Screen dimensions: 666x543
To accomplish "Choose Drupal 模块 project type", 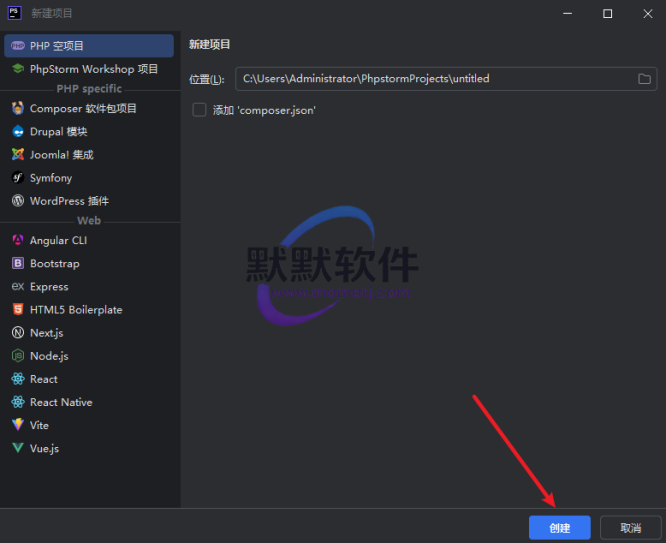I will (x=89, y=131).
